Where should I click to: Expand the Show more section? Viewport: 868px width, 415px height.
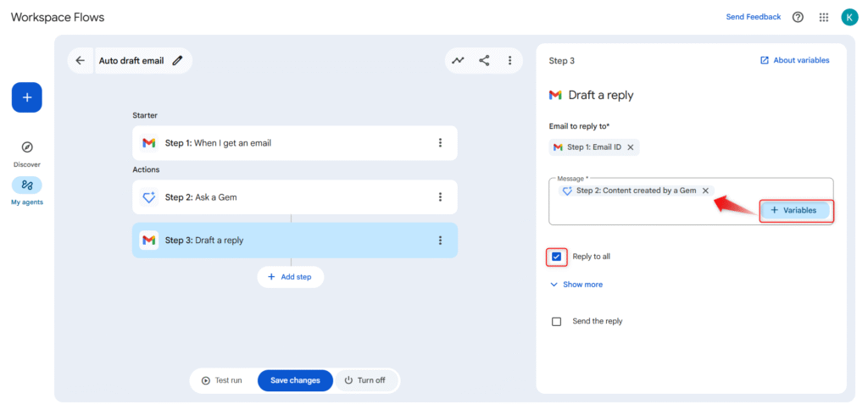click(x=576, y=285)
